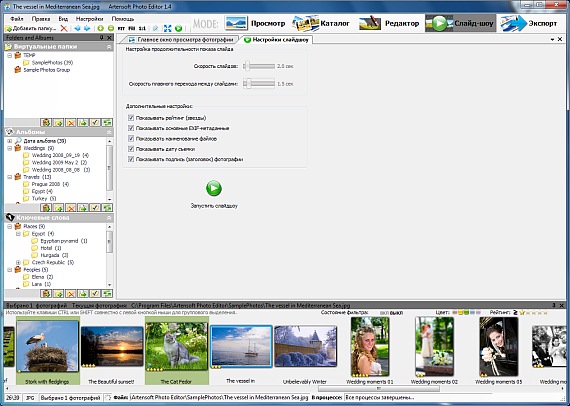Viewport: 570px width, 406px height.
Task: Expand the Czech Republic keyword node
Action: coord(18,262)
